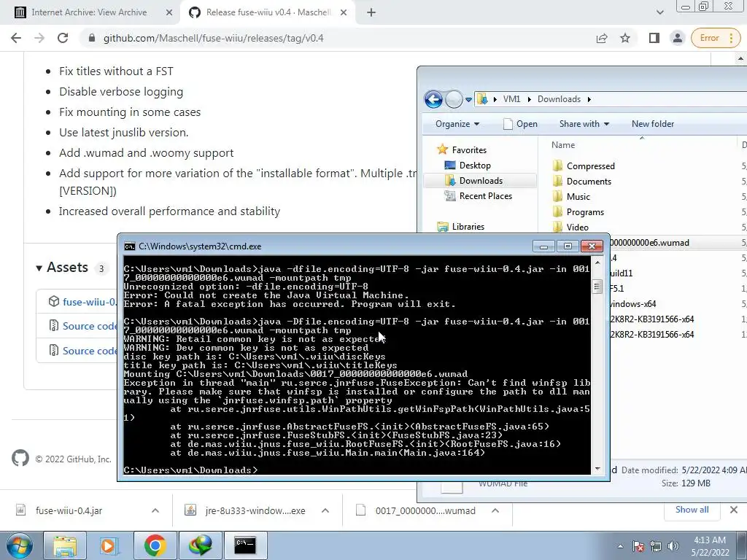
Task: Open a new browser tab
Action: click(371, 12)
